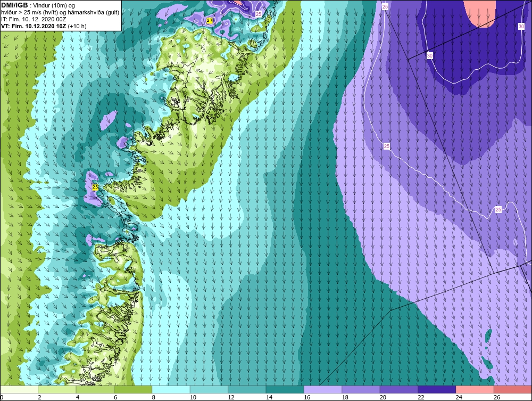Click the '0' label on the color scale
The width and height of the screenshot is (532, 401).
coord(2,397)
